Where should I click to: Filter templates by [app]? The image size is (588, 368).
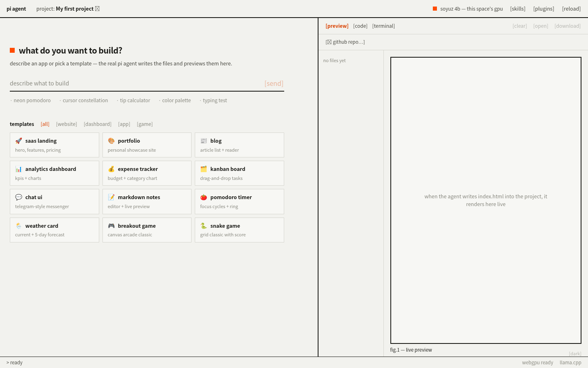(x=124, y=124)
